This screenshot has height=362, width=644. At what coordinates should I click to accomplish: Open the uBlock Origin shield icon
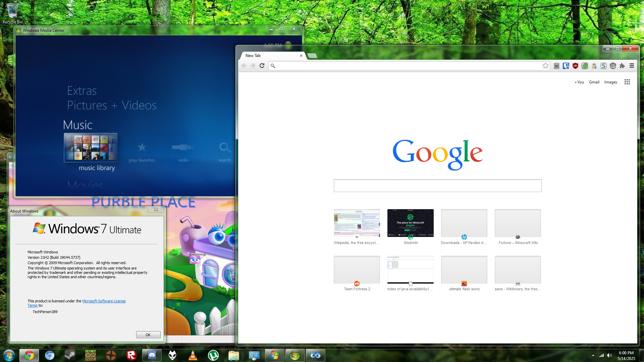tap(575, 66)
